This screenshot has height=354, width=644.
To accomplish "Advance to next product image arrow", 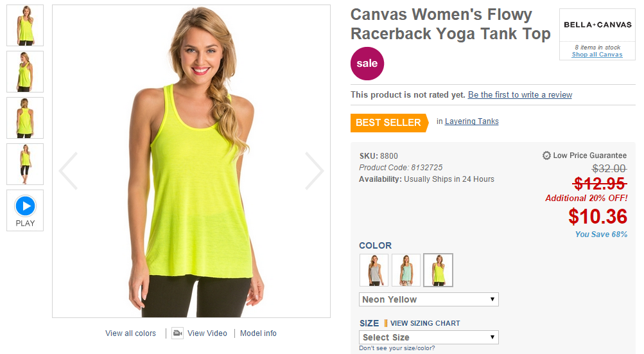I will point(314,171).
